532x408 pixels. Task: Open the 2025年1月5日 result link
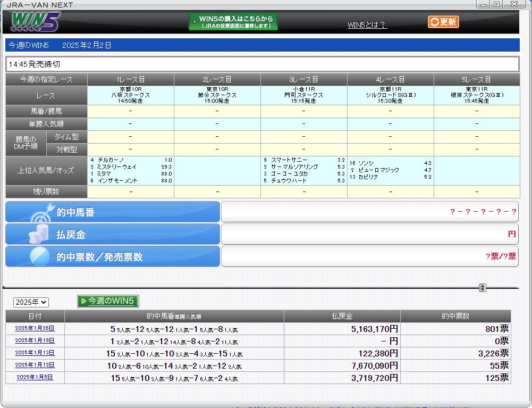35,377
